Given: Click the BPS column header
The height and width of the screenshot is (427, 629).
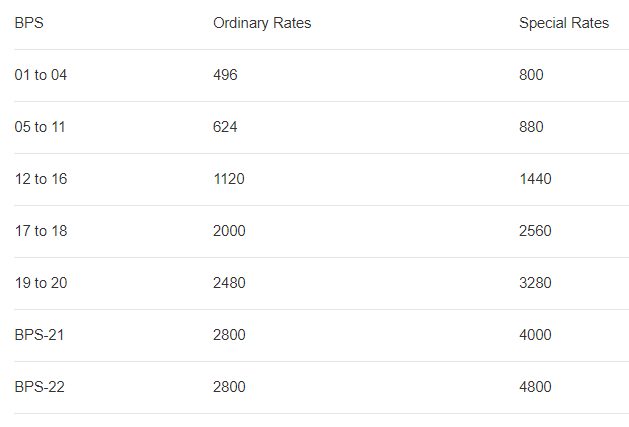Looking at the screenshot, I should click(28, 23).
